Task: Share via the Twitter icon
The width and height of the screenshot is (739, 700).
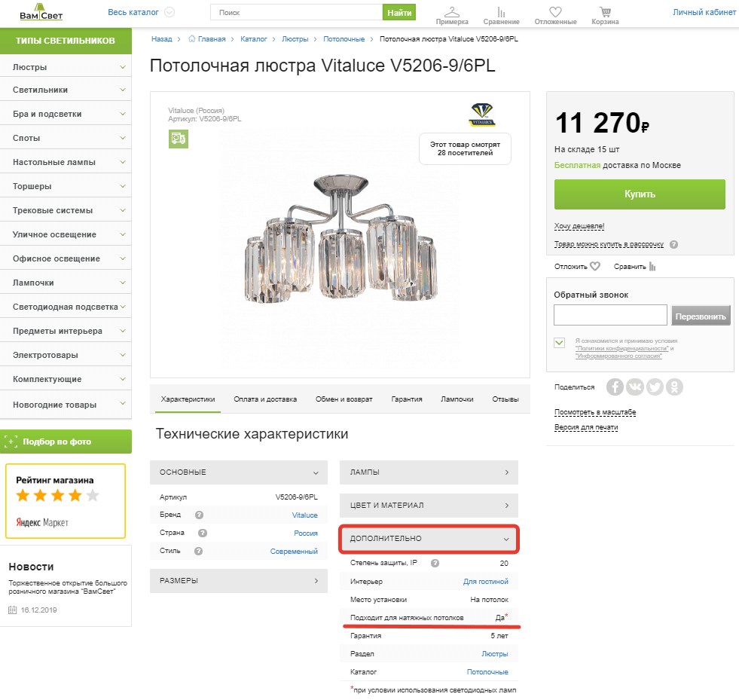Action: pos(655,387)
